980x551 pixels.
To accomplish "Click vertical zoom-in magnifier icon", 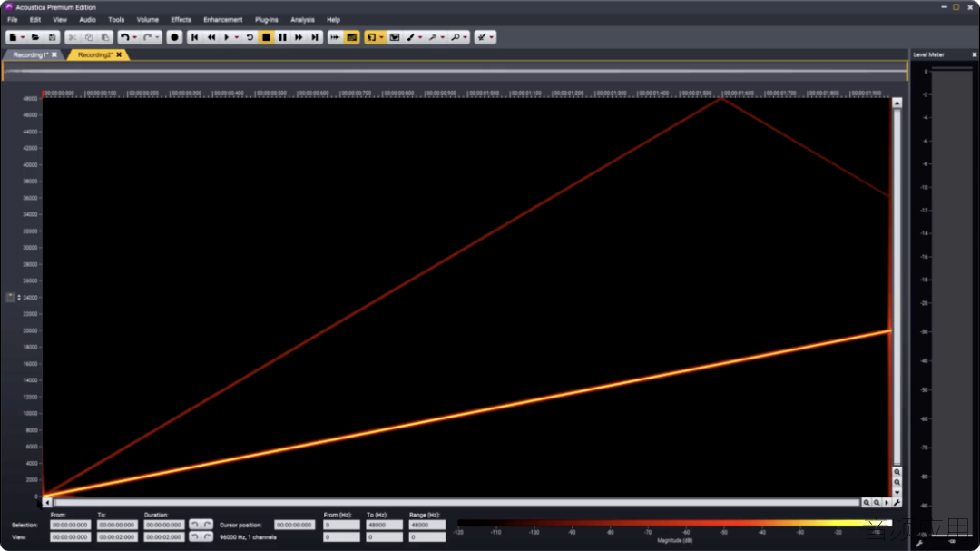I will tap(897, 472).
